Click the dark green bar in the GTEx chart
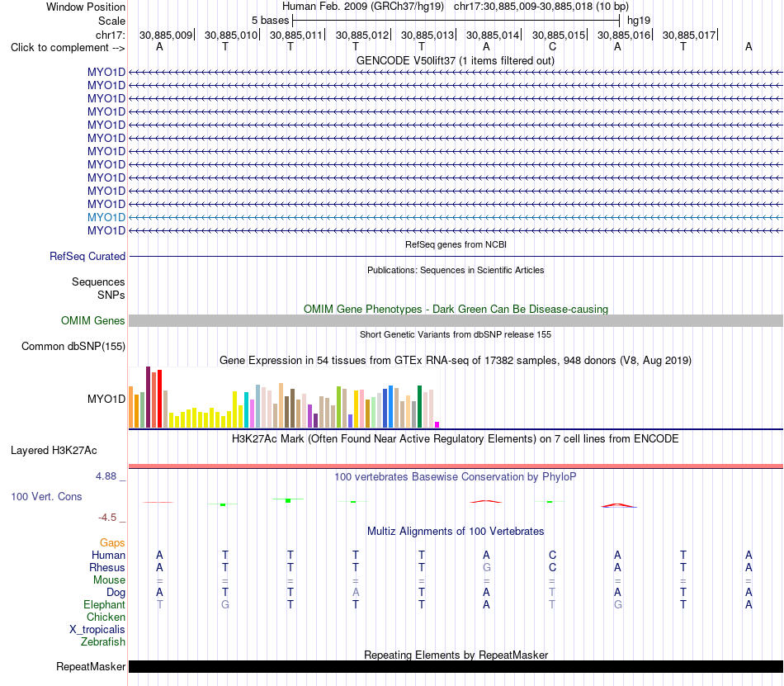Viewport: 784px width, 686px height. coord(419,406)
